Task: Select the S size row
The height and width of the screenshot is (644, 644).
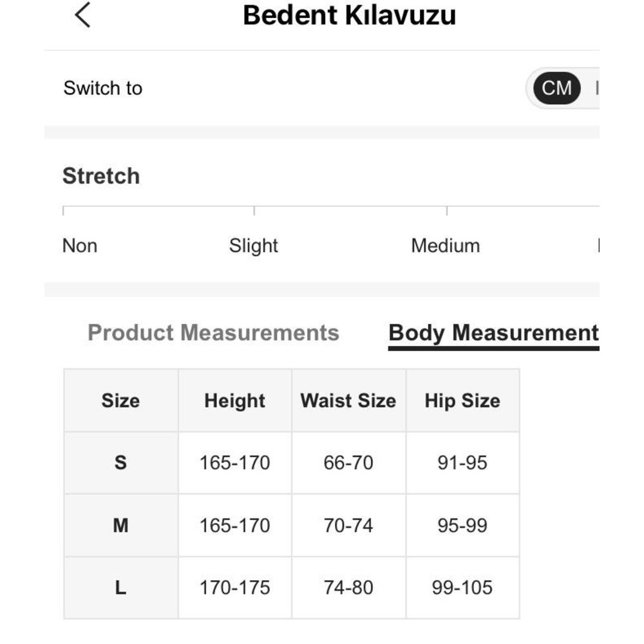Action: (x=120, y=462)
